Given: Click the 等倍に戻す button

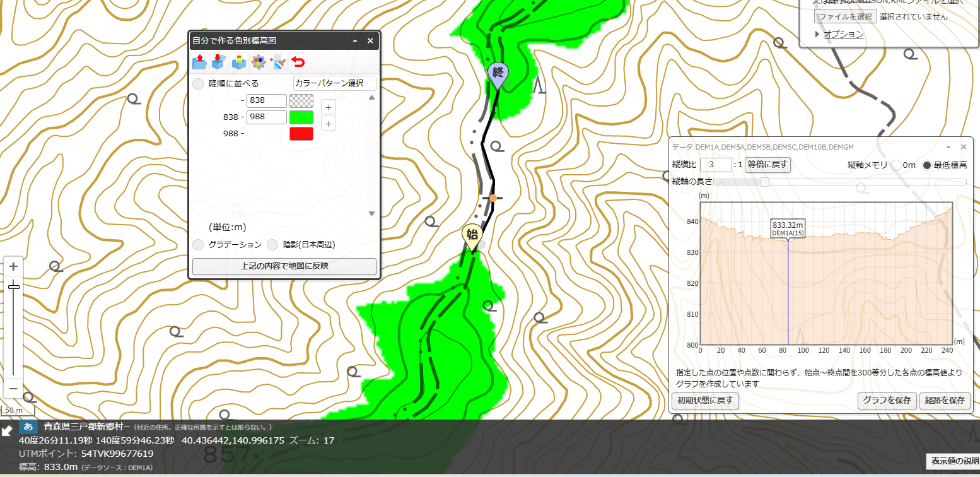Looking at the screenshot, I should [767, 165].
